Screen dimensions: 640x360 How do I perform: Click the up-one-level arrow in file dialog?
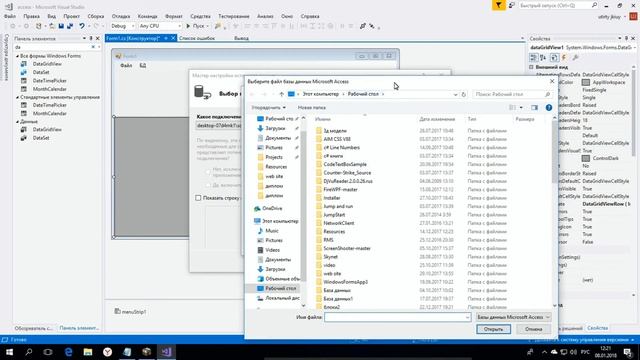[x=282, y=94]
